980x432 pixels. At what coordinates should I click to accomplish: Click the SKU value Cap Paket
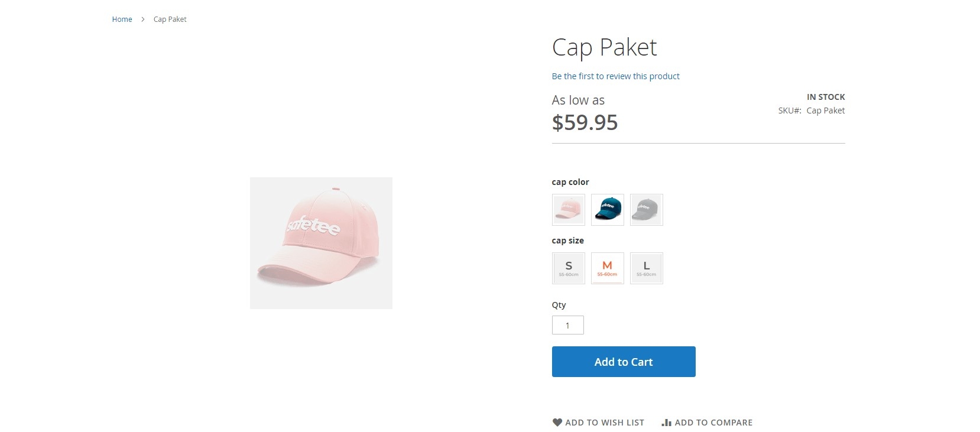[825, 111]
